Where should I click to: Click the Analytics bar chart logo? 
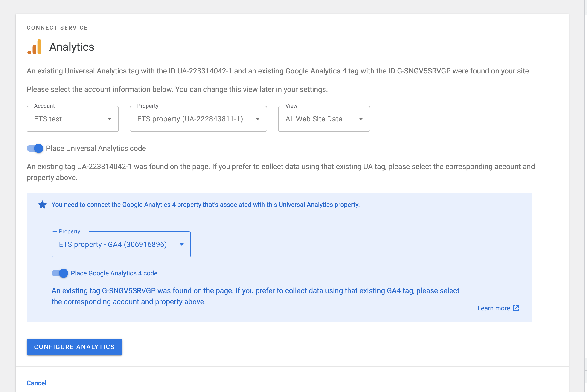coord(35,47)
